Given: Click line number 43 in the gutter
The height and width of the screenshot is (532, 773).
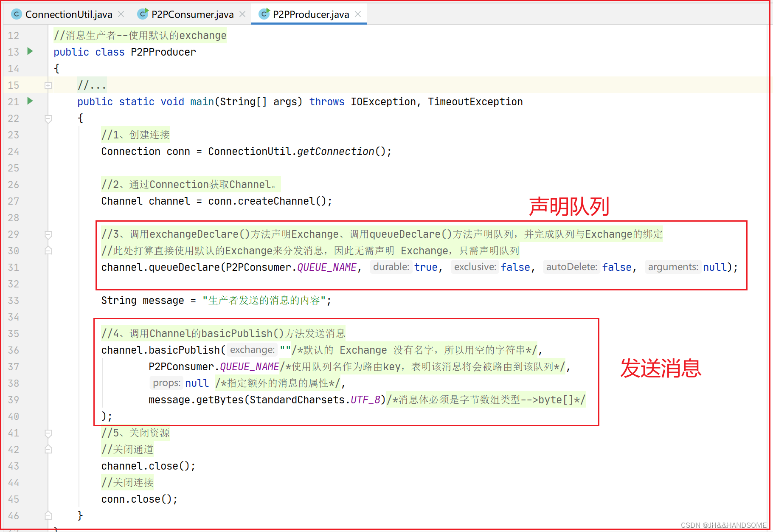Looking at the screenshot, I should (14, 466).
